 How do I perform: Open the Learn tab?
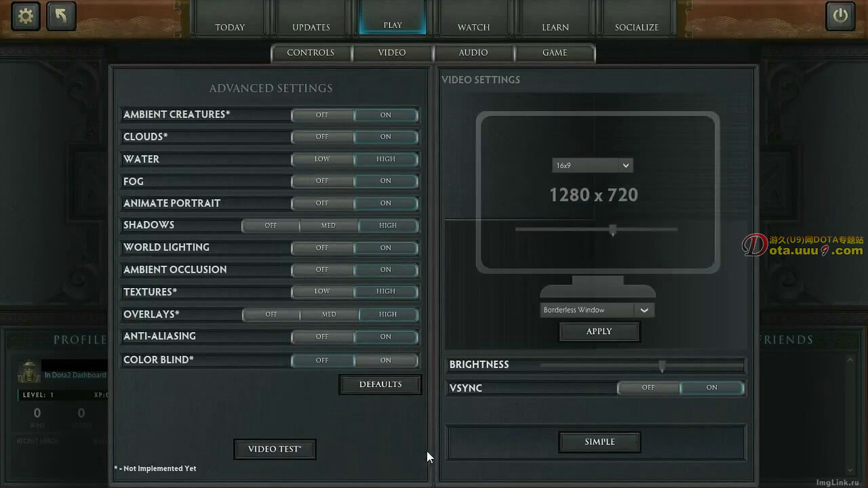(x=555, y=18)
